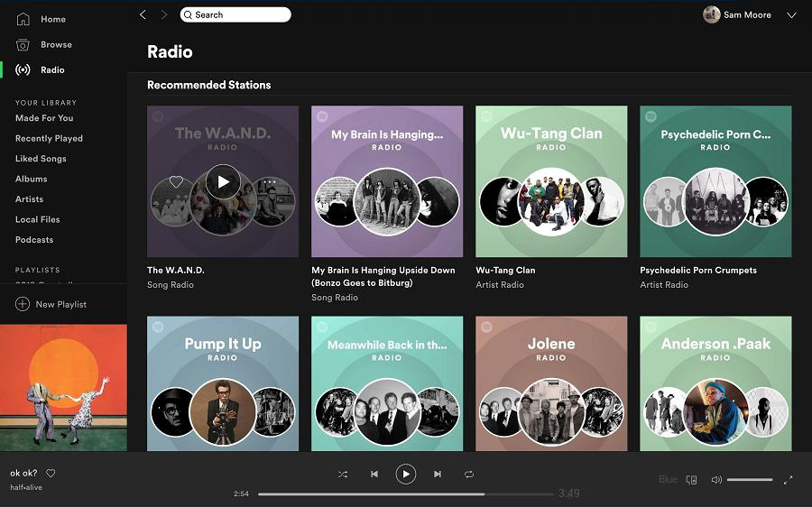The height and width of the screenshot is (507, 812).
Task: Enter full screen mode
Action: [x=788, y=480]
